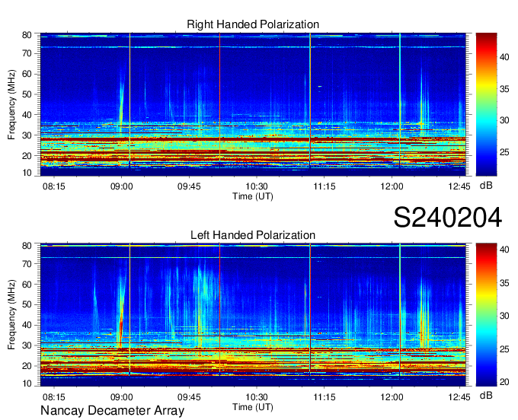The width and height of the screenshot is (518, 420).
Task: Click the 20 value on Left Handed colorbar
Action: point(504,382)
